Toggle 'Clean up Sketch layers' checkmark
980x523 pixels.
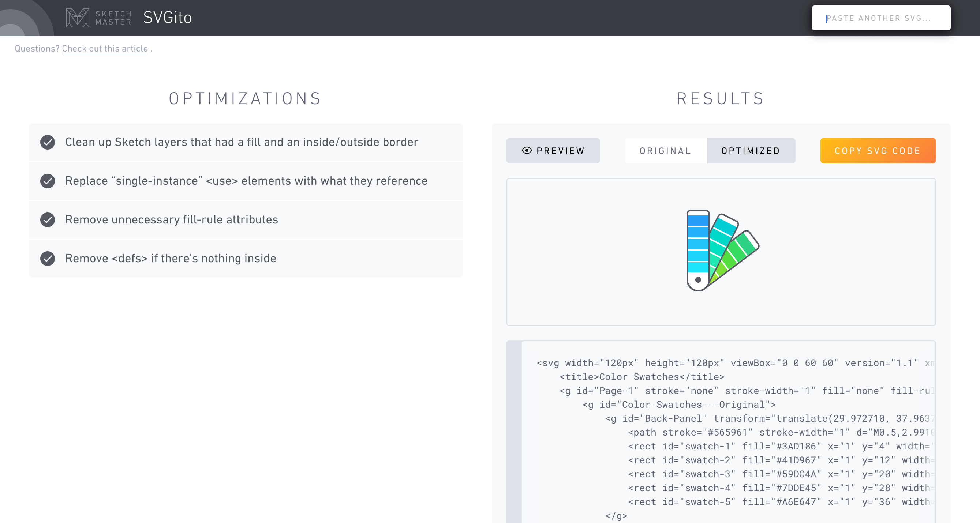pyautogui.click(x=48, y=142)
